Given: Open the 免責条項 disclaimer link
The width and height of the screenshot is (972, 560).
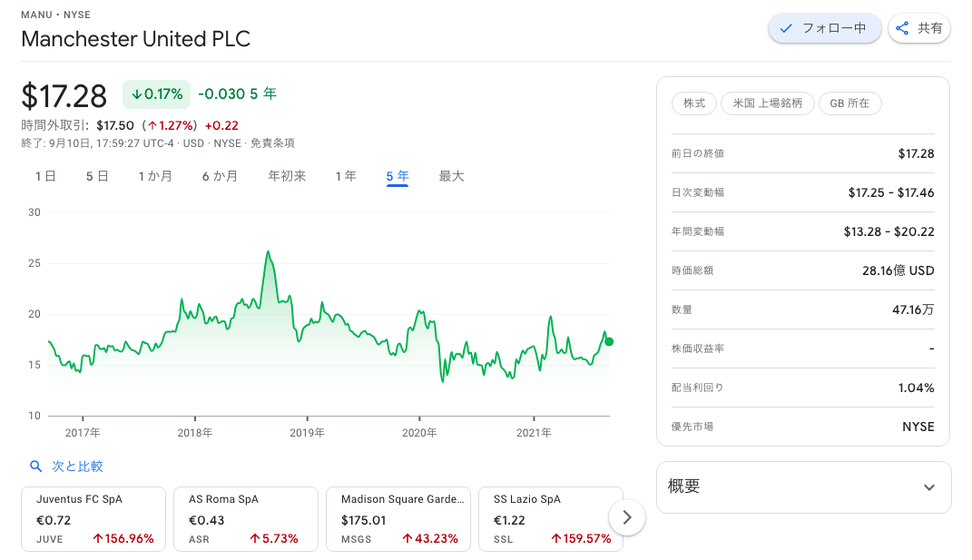Looking at the screenshot, I should (273, 143).
